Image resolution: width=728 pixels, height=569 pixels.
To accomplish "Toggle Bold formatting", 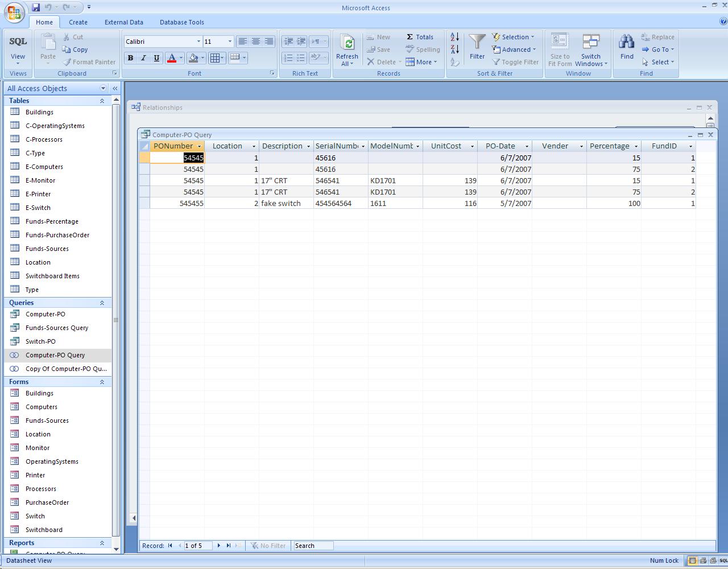I will pyautogui.click(x=131, y=57).
